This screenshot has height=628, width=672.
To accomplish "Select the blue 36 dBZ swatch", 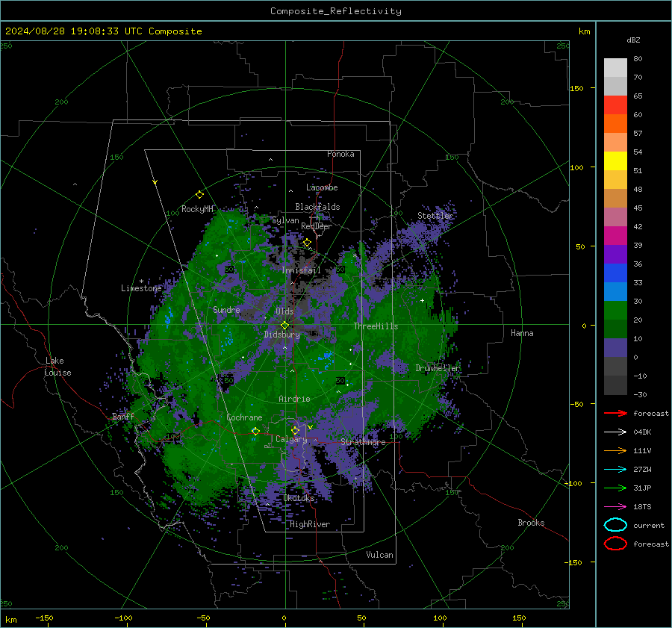I will coord(615,273).
